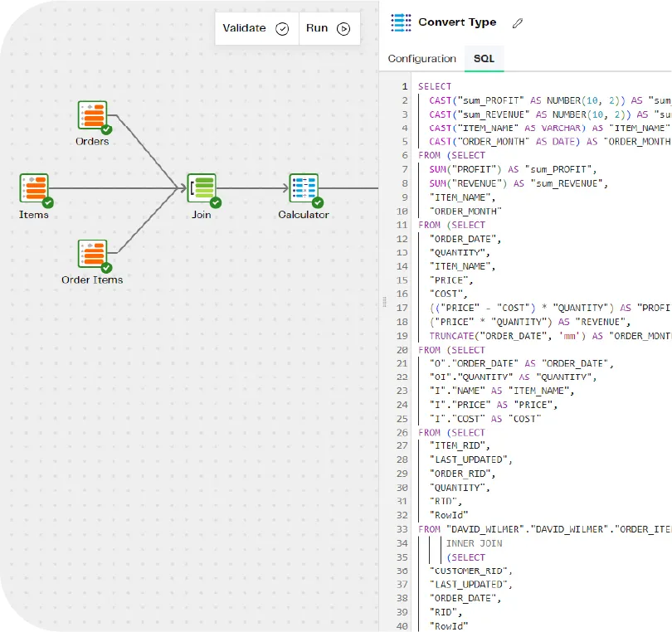This screenshot has width=672, height=632.
Task: Click the pencil icon to rename Convert Type
Action: click(518, 22)
